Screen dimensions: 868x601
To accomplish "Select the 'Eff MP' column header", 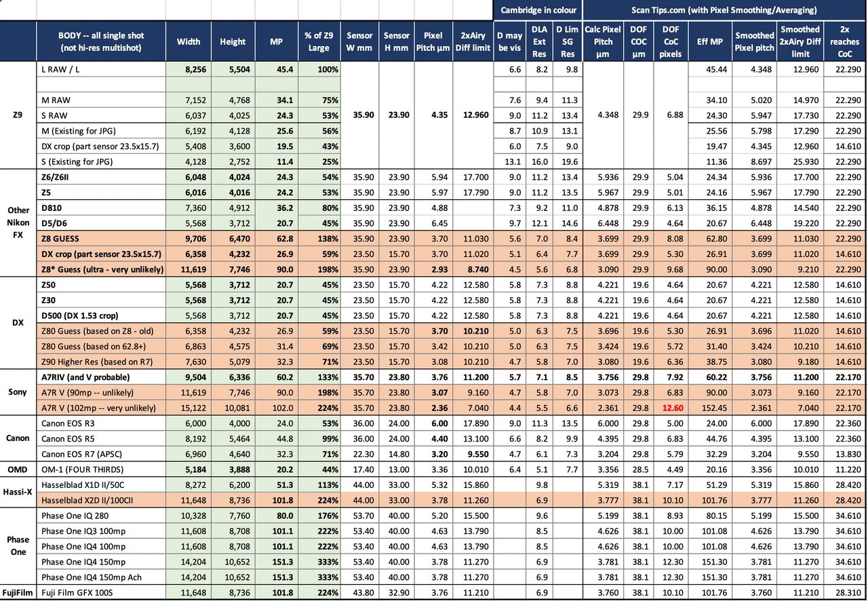I will coord(711,41).
